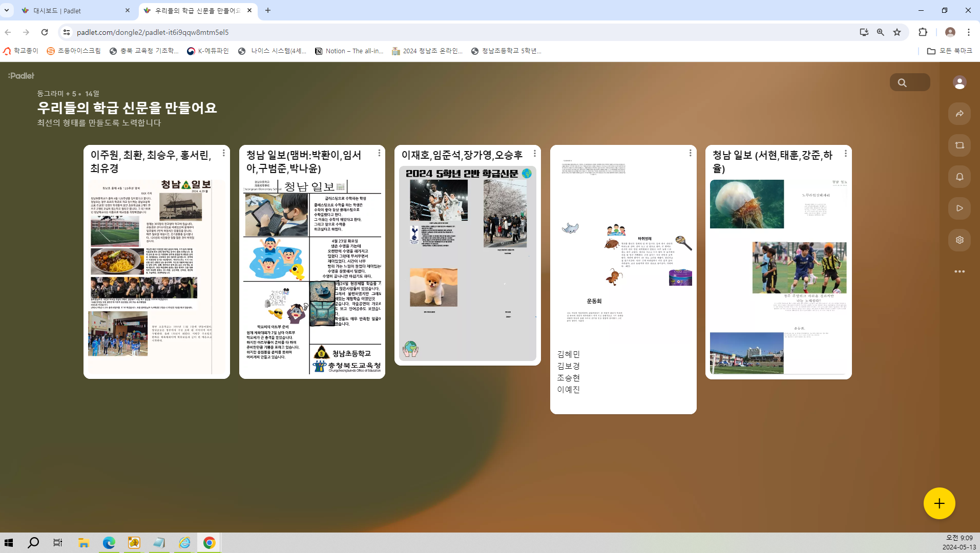The height and width of the screenshot is (553, 980).
Task: Click the share arrow icon in sidebar
Action: pos(960,114)
